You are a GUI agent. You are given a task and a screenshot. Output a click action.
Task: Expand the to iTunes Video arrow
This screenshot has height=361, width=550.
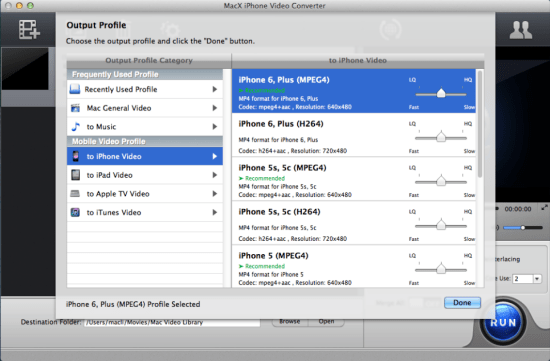(215, 212)
